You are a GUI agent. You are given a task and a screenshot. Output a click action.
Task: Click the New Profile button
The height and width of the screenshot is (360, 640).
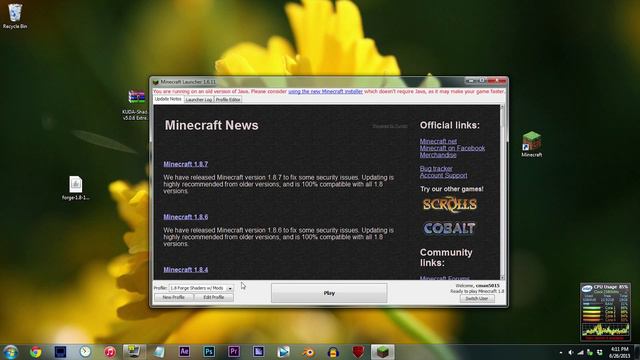(173, 298)
